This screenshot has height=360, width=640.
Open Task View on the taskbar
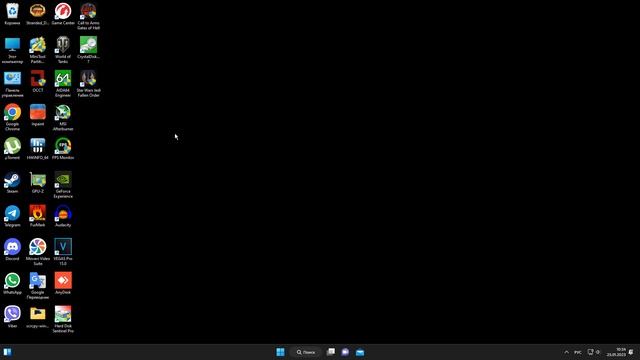tap(331, 352)
